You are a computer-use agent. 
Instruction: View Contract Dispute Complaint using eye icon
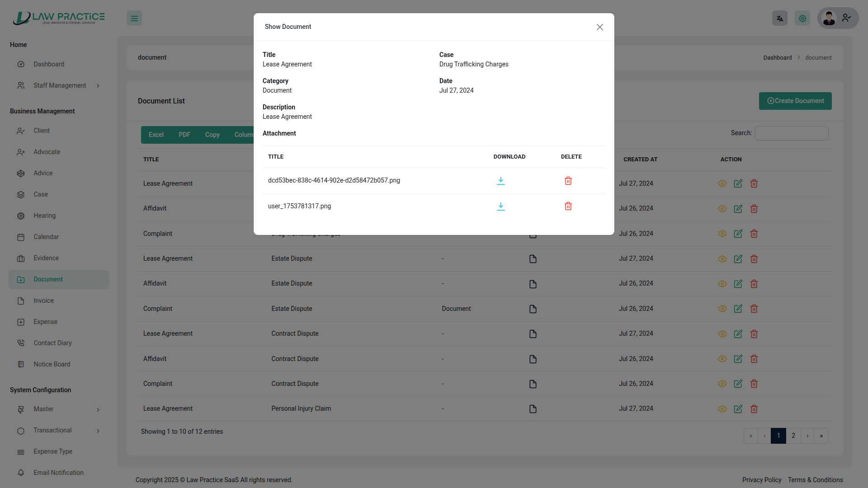pos(722,384)
